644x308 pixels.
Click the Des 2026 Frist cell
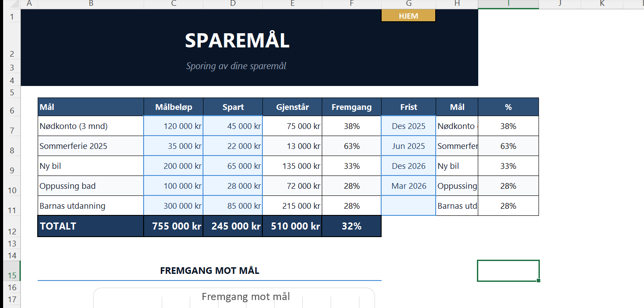408,166
